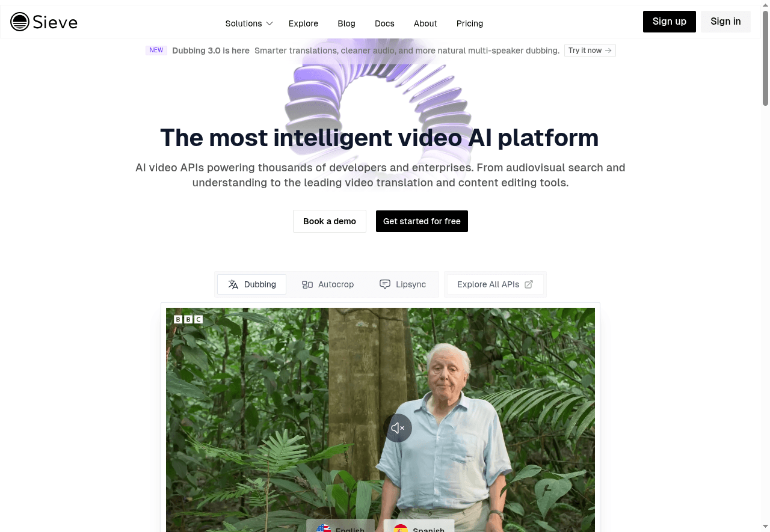Click Book a demo button

click(x=330, y=221)
